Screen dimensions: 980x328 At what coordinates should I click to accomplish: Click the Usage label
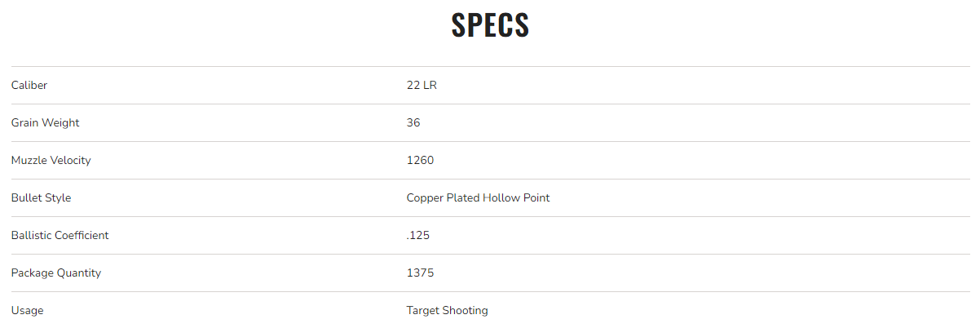(27, 311)
